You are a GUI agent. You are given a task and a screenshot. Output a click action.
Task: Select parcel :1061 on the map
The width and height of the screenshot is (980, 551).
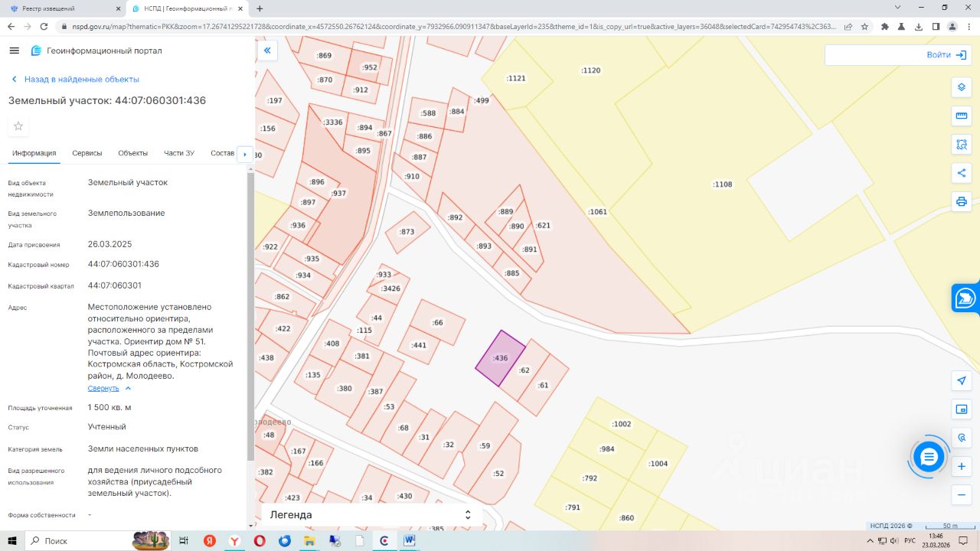pos(597,212)
